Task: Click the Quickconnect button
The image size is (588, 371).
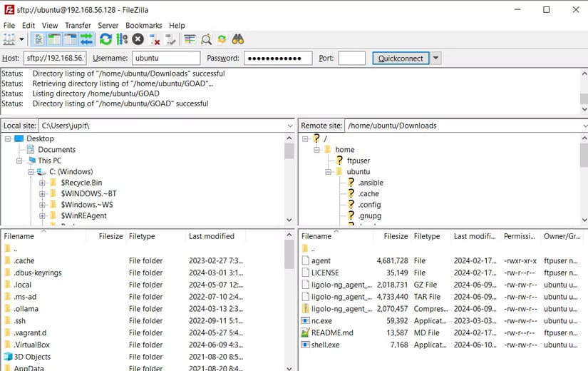Action: tap(401, 59)
